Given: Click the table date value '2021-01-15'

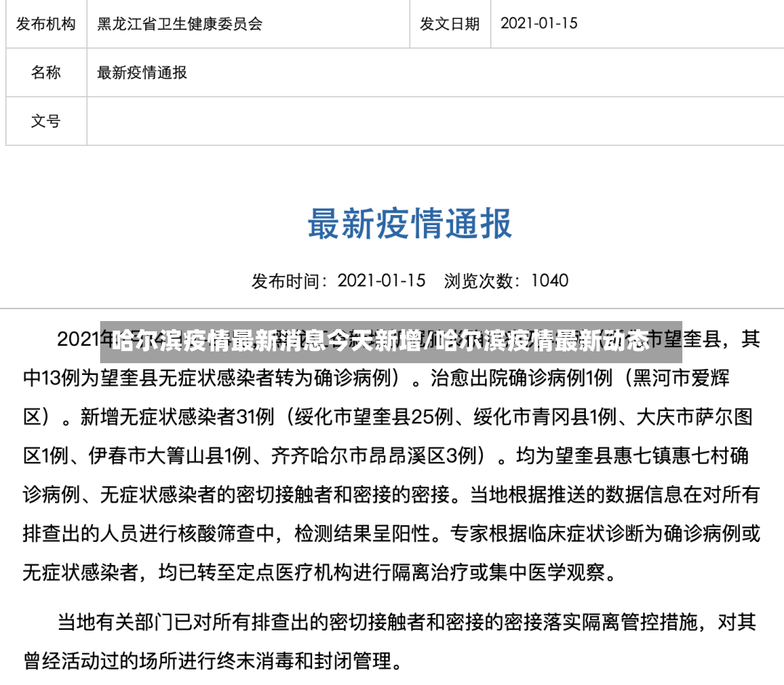Looking at the screenshot, I should [539, 23].
